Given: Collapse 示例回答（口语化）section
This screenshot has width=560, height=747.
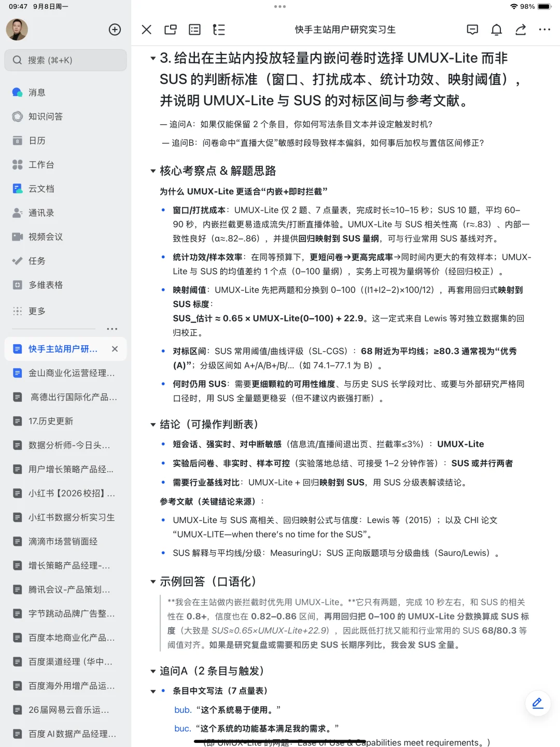Looking at the screenshot, I should pyautogui.click(x=153, y=582).
